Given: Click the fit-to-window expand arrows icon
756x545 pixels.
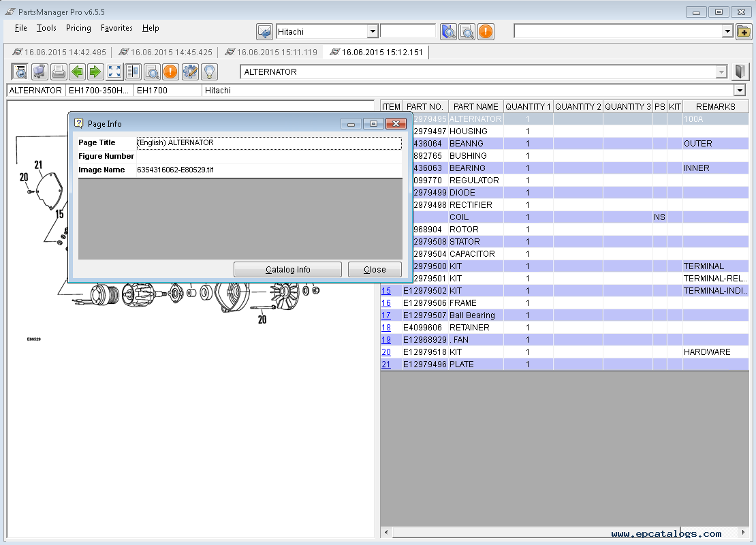Looking at the screenshot, I should [x=114, y=72].
